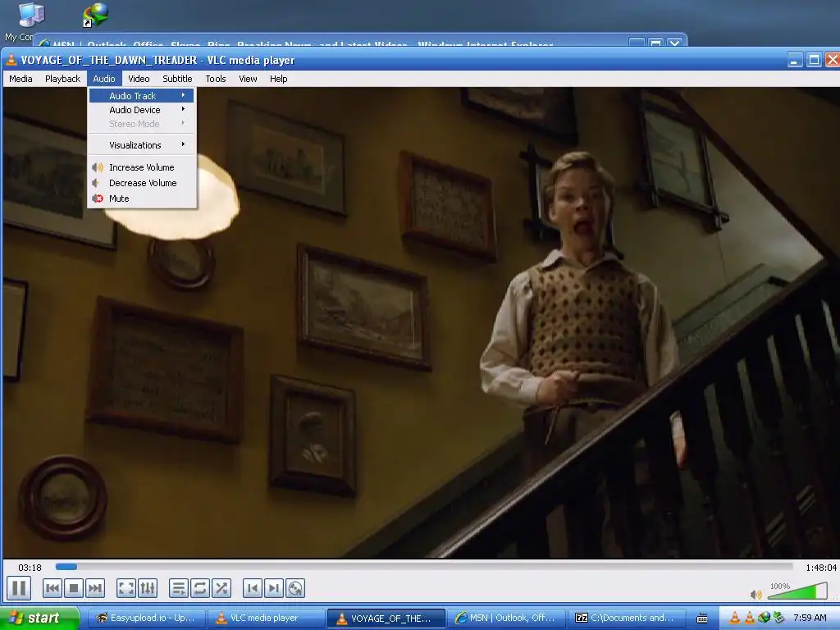Image resolution: width=840 pixels, height=630 pixels.
Task: Click the safely remove hardware tray icon
Action: (778, 619)
